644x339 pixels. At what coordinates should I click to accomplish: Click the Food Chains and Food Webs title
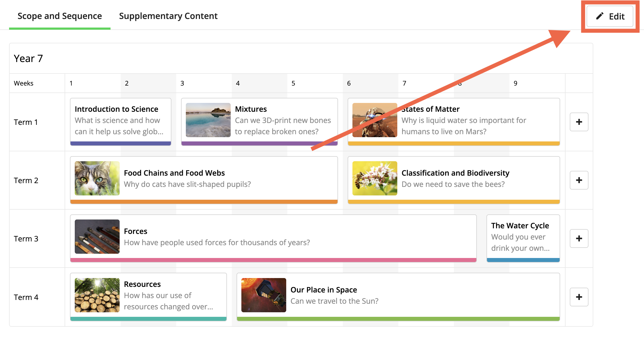click(174, 173)
